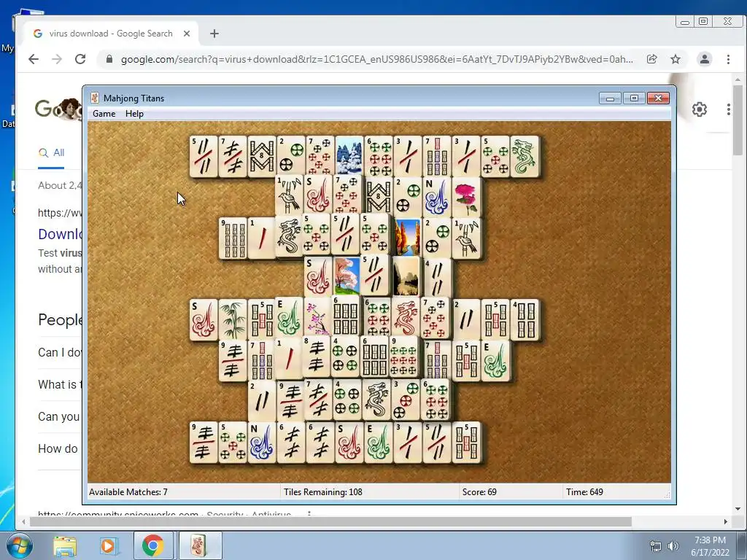Select the E wind tile beside plum blossom
The width and height of the screenshot is (747, 560).
click(x=289, y=317)
